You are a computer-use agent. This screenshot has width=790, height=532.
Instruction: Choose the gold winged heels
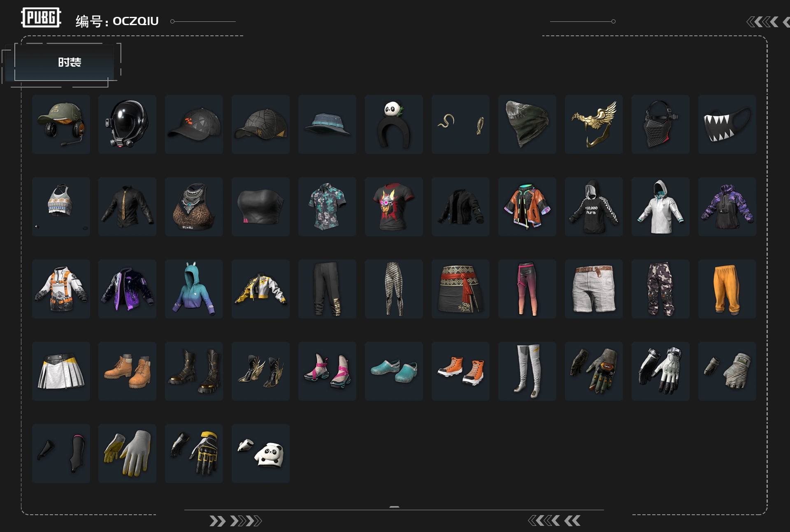pos(261,371)
